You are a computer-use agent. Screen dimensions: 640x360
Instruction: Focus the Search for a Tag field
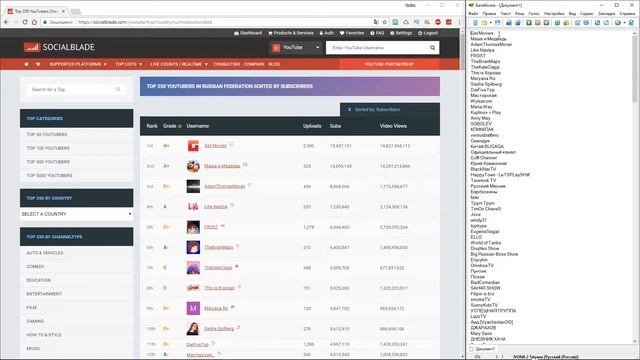tap(76, 89)
